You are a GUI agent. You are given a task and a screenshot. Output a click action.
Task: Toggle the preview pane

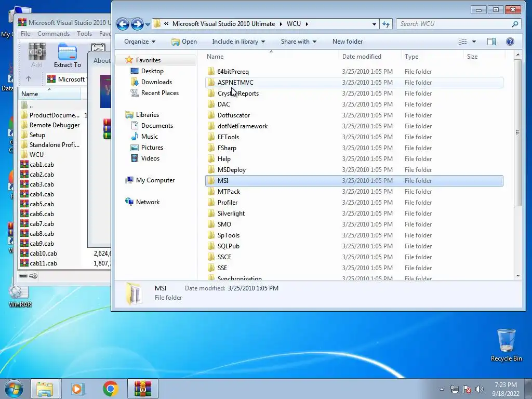click(491, 42)
